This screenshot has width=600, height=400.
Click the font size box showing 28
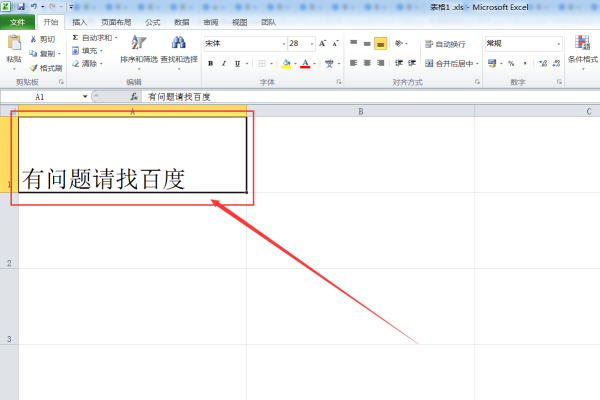click(298, 44)
